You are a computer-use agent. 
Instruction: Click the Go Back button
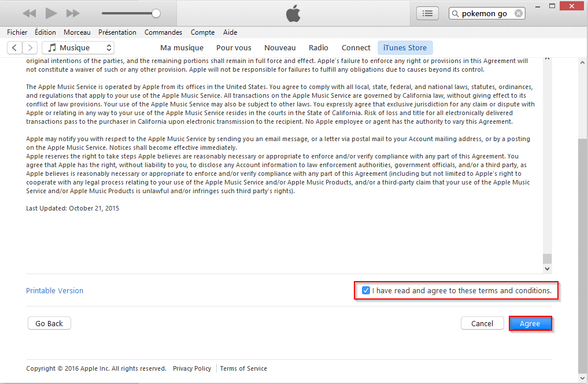click(49, 323)
